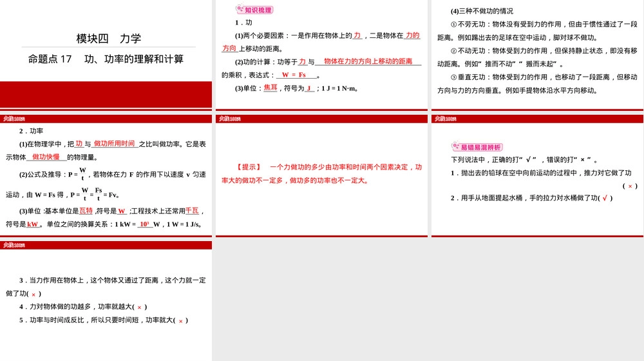Click the red check mark in question 2
644x361 pixels.
[605, 198]
